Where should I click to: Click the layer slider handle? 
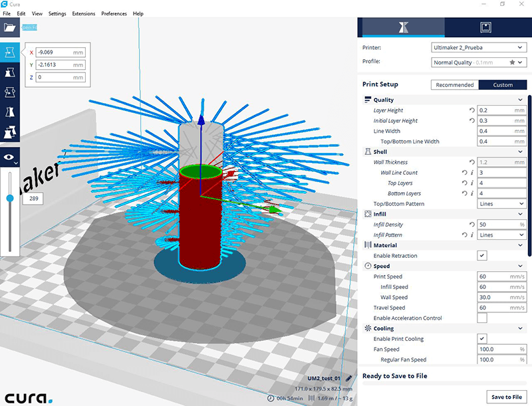pyautogui.click(x=10, y=198)
